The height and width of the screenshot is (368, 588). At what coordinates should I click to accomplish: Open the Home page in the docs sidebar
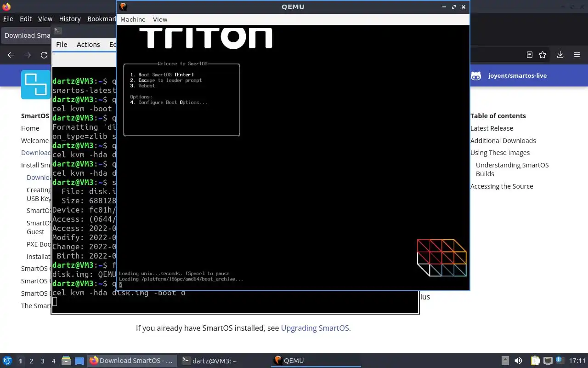30,128
